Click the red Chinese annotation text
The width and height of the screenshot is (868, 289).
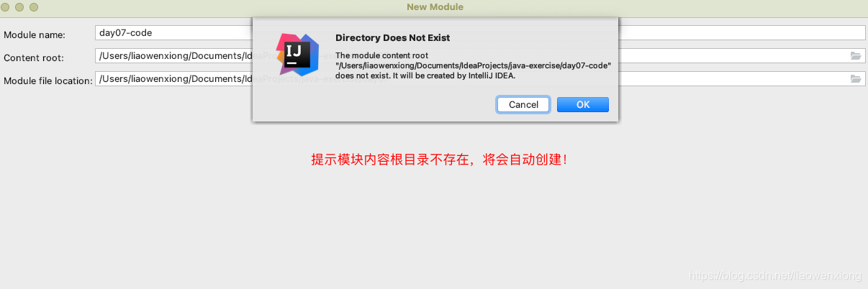coord(439,160)
